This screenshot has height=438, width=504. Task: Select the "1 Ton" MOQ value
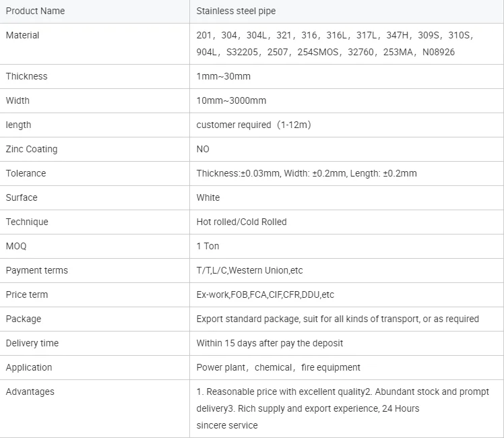click(208, 246)
